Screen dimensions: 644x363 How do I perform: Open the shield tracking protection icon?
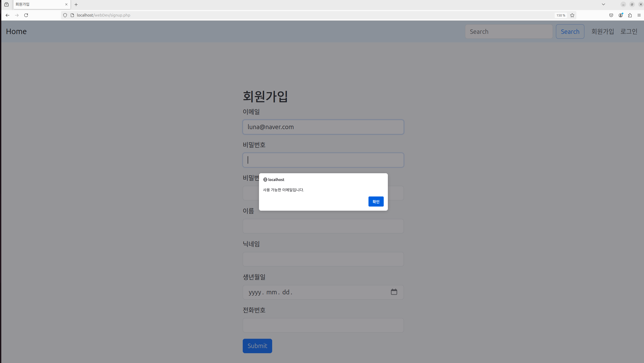[x=65, y=15]
